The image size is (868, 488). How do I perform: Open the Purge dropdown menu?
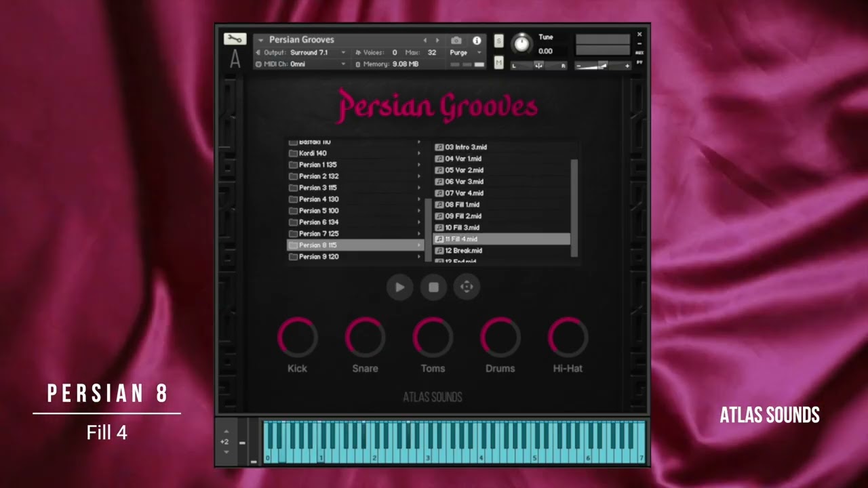pyautogui.click(x=465, y=52)
